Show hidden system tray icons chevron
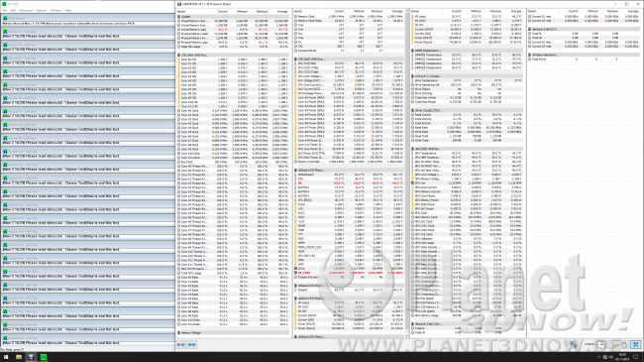644x362 pixels. pos(598,357)
